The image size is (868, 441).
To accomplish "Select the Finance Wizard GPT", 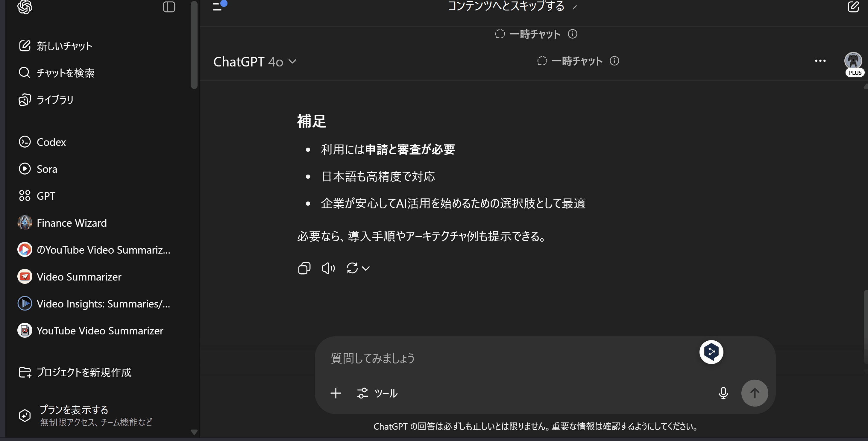I will point(62,223).
